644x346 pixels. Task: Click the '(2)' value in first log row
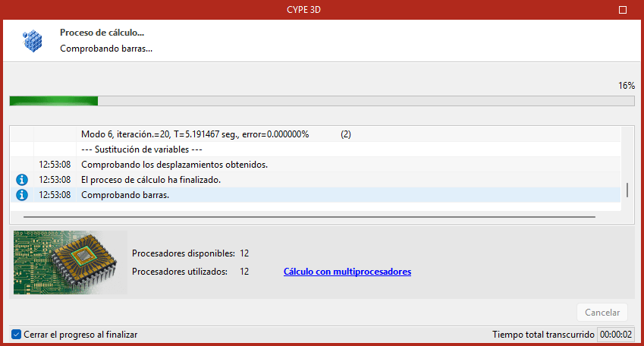pos(346,134)
